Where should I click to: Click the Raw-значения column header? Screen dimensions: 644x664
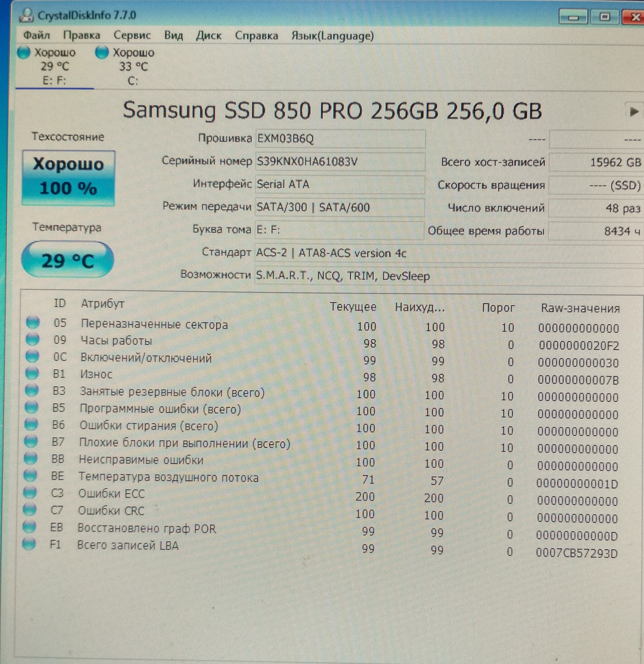580,308
